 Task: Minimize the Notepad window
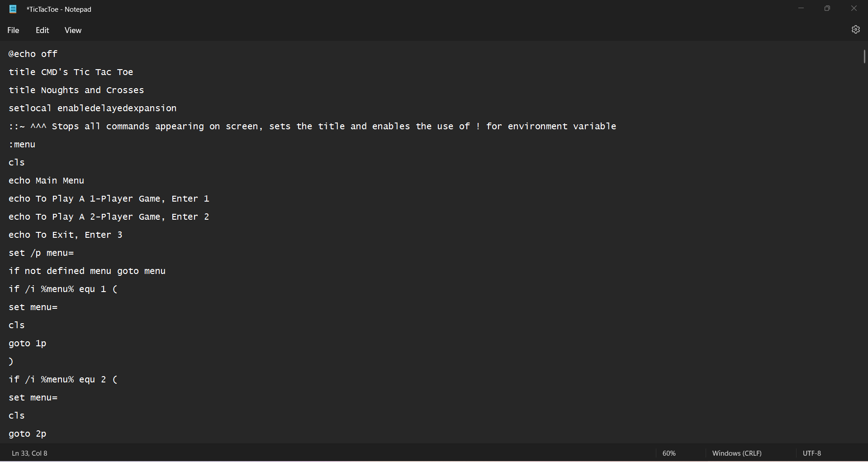801,9
